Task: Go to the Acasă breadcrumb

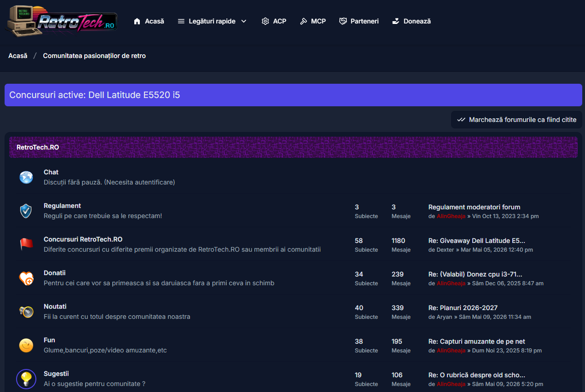Action: 18,56
